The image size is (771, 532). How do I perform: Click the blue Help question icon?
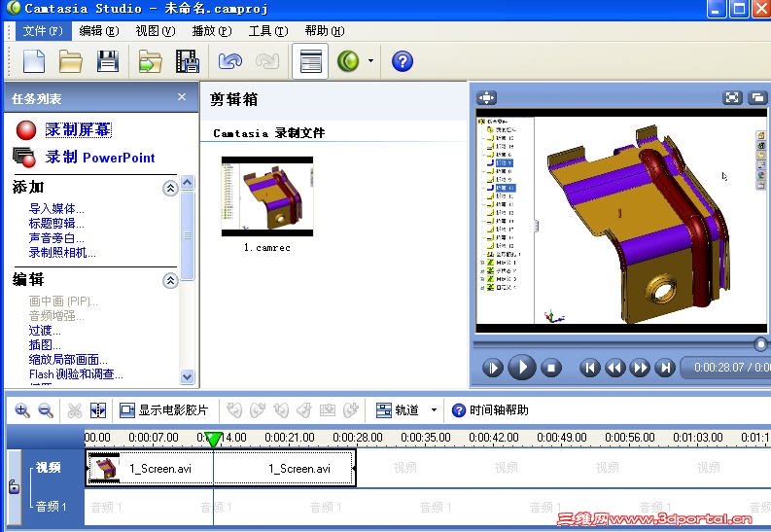click(403, 61)
